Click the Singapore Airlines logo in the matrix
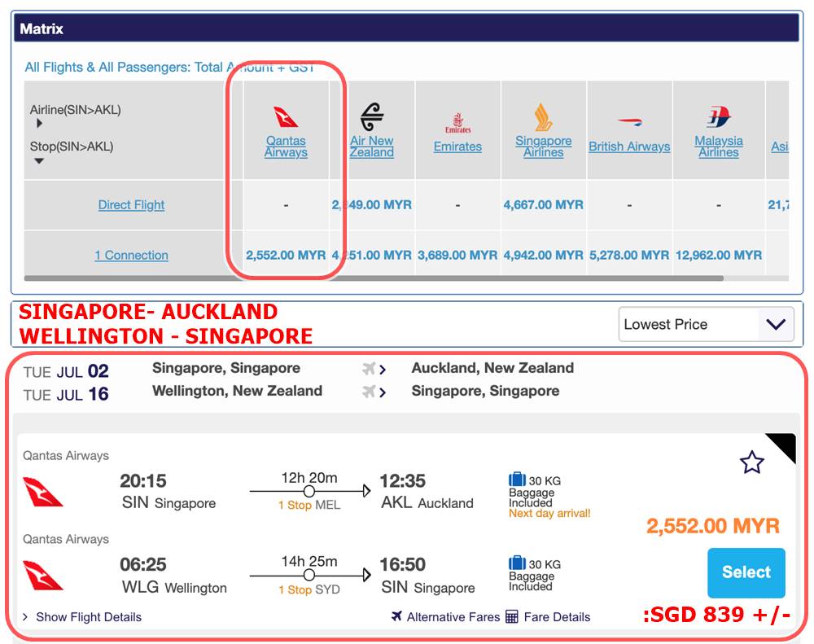 [x=543, y=117]
